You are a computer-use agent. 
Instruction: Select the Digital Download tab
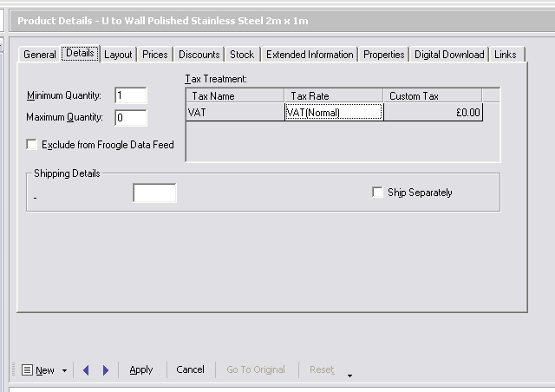coord(449,55)
